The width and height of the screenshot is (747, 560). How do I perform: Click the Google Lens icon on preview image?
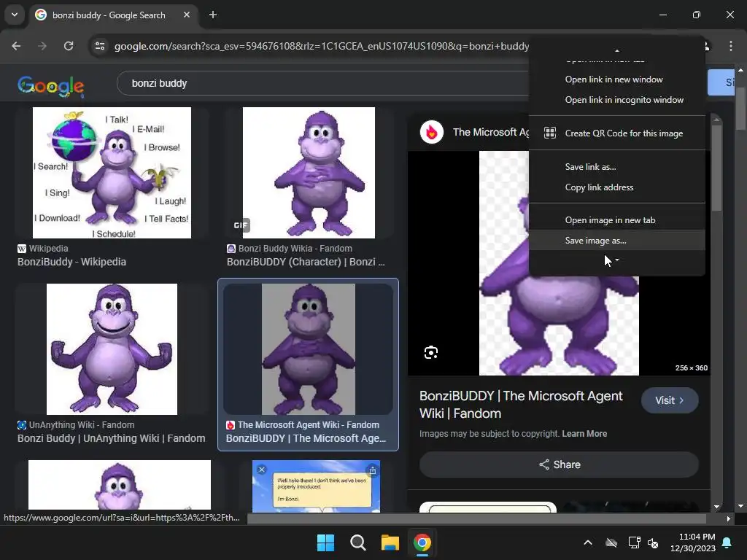point(430,352)
